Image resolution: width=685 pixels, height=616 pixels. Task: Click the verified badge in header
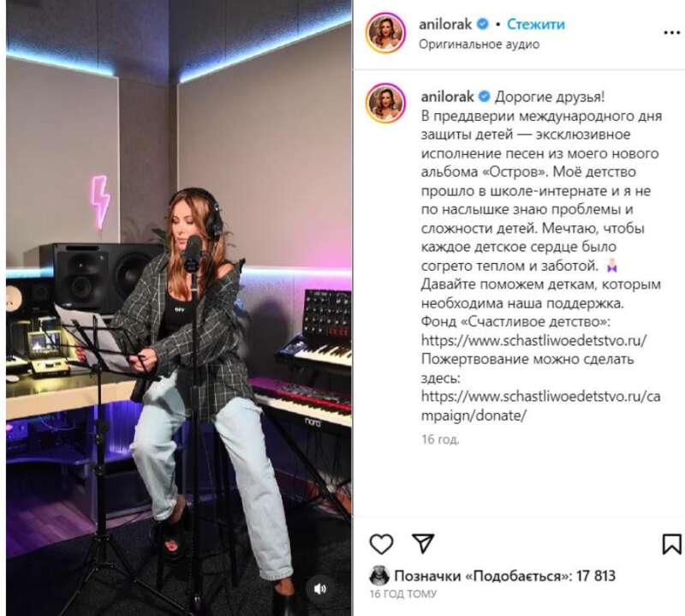[482, 24]
